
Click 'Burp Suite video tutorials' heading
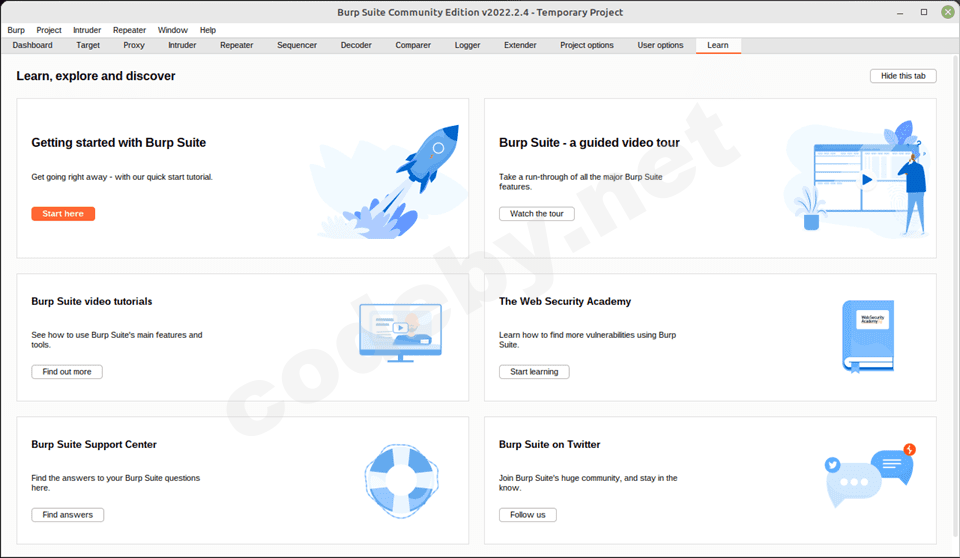pyautogui.click(x=92, y=301)
